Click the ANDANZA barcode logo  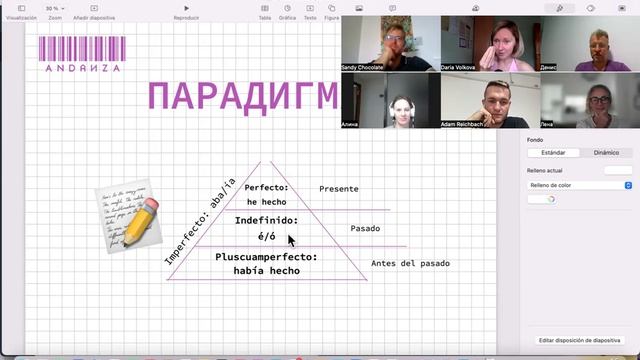pos(82,54)
